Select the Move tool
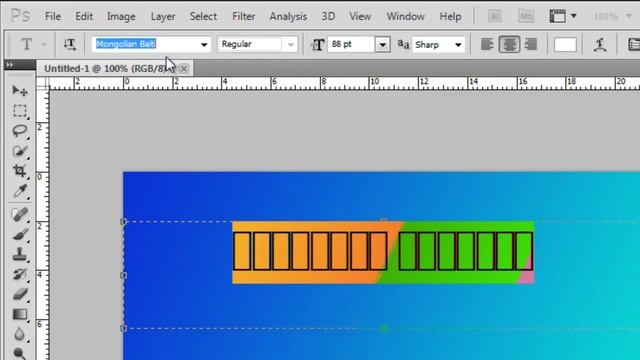 pyautogui.click(x=20, y=91)
